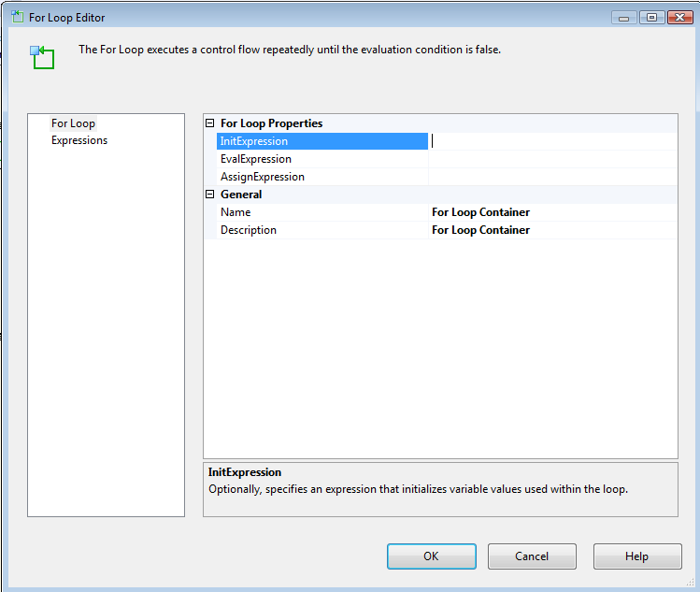This screenshot has height=592, width=700.
Task: Select the EvalExpression property label
Action: (x=256, y=159)
